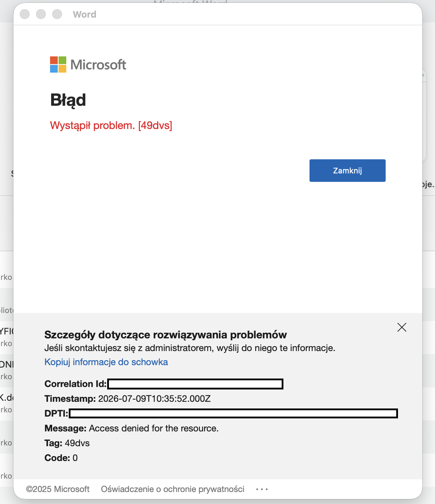
Task: Click the DPTI label
Action: pyautogui.click(x=56, y=413)
